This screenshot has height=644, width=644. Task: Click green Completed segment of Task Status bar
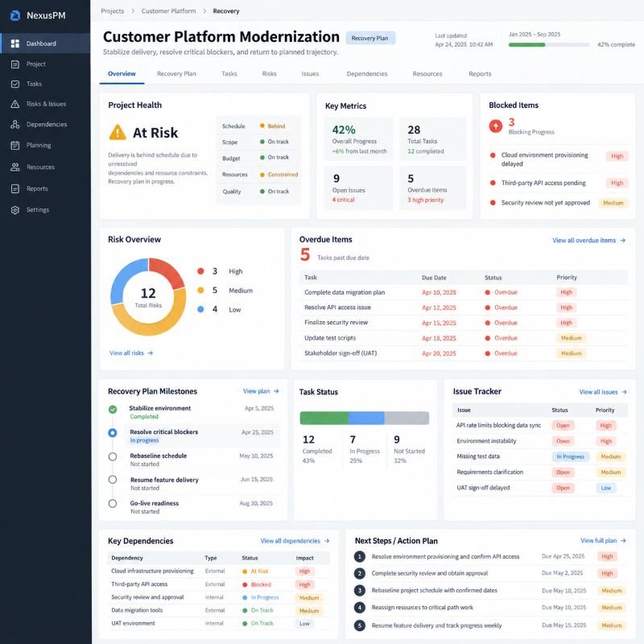[324, 418]
